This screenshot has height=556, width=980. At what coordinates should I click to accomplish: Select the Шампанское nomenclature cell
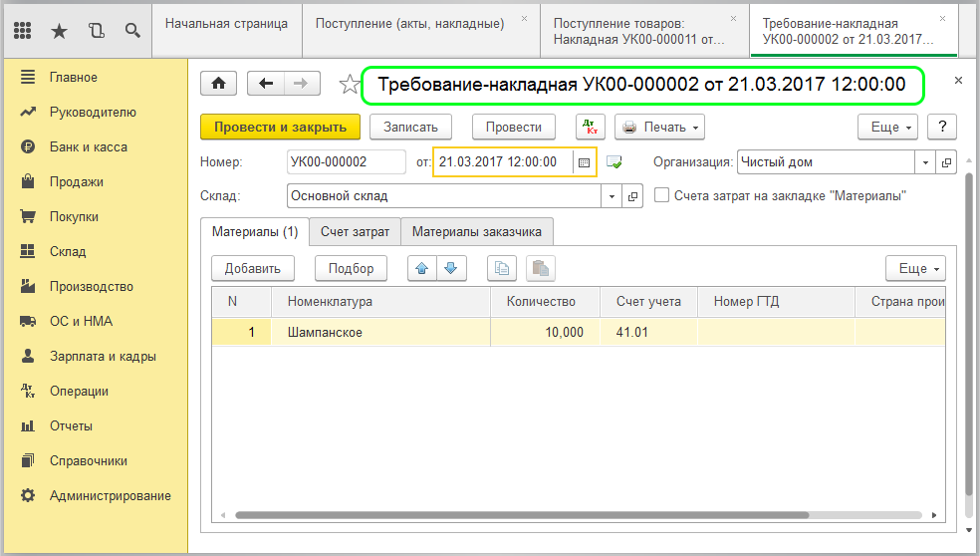coord(380,332)
